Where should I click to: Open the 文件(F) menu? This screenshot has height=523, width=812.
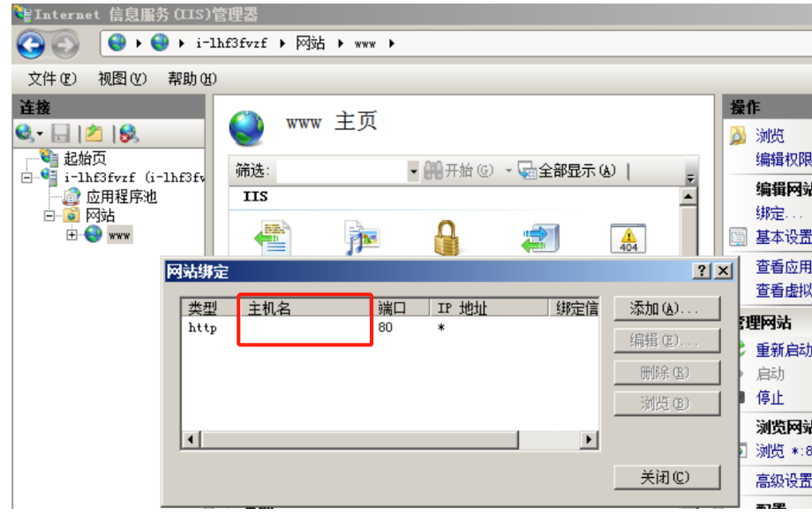point(52,79)
